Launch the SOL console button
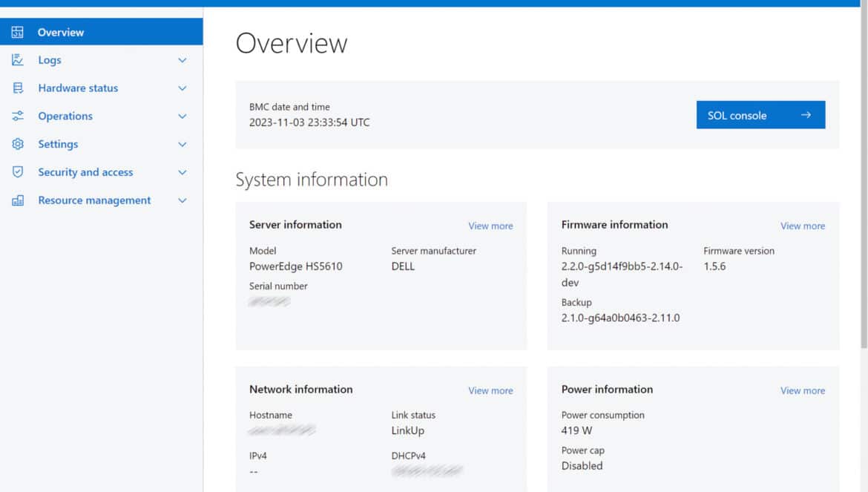This screenshot has width=868, height=492. [760, 114]
